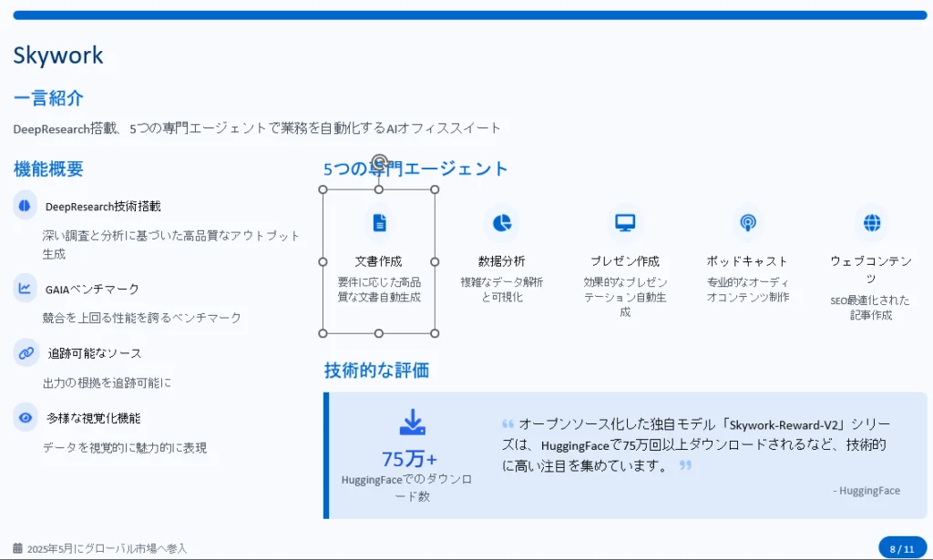This screenshot has height=560, width=933.
Task: Select the 機能概要 heading
Action: (48, 168)
